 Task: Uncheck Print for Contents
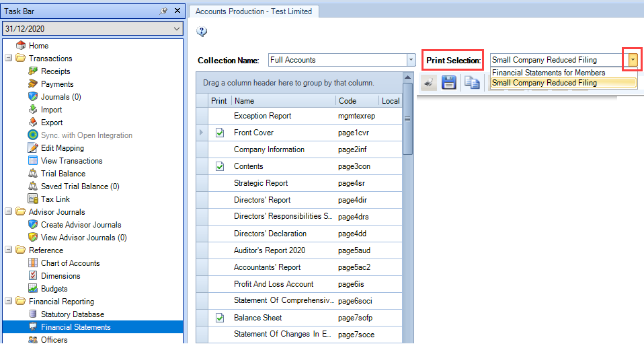pos(220,166)
